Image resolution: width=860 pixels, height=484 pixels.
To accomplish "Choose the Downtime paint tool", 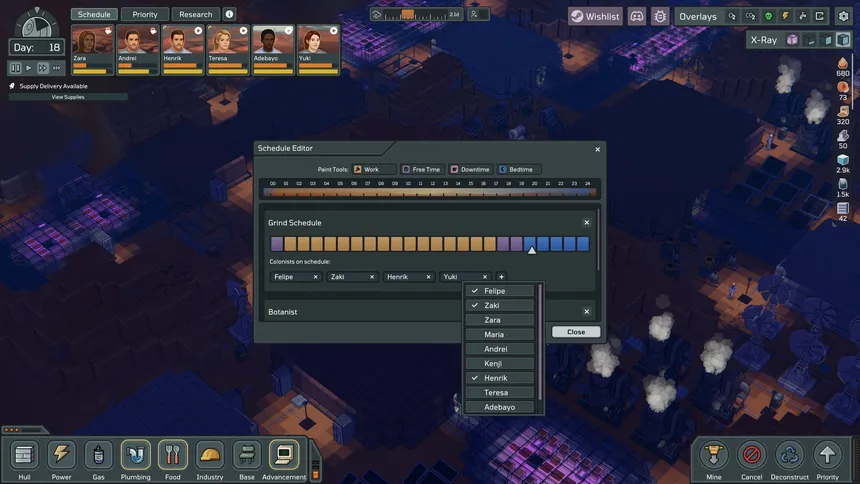I will 470,170.
